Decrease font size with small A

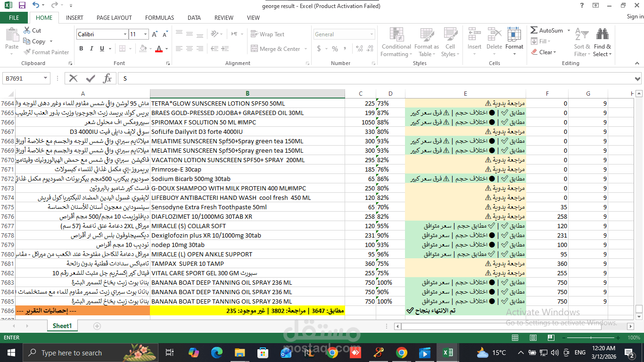click(x=165, y=34)
